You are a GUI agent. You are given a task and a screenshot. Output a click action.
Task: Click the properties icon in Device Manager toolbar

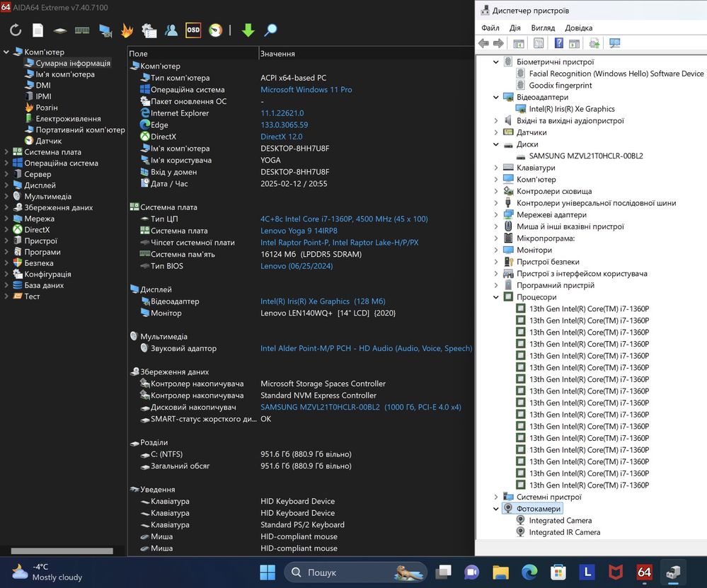coord(539,43)
